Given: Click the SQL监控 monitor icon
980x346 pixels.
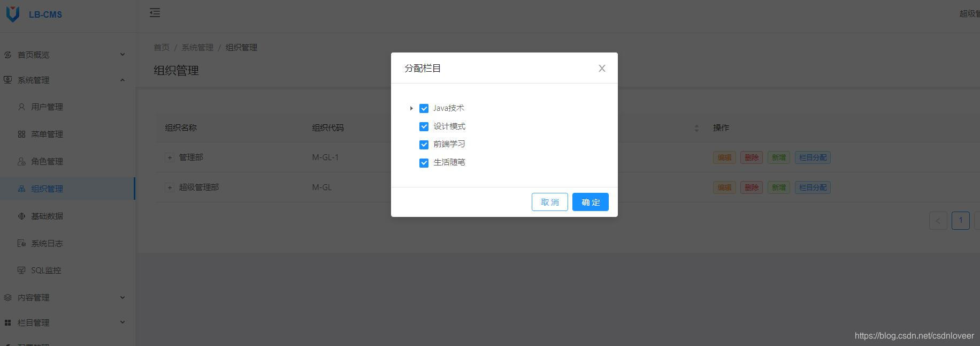Looking at the screenshot, I should click(21, 270).
